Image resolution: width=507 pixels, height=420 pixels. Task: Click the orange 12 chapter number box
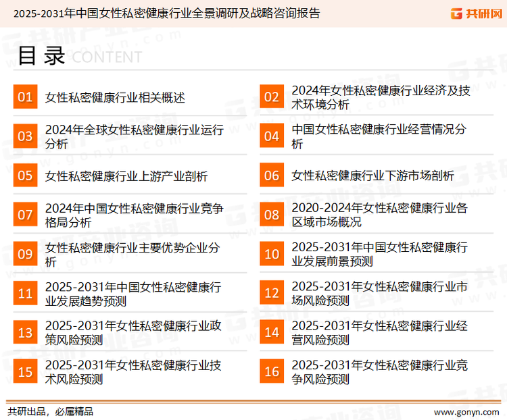tap(272, 293)
